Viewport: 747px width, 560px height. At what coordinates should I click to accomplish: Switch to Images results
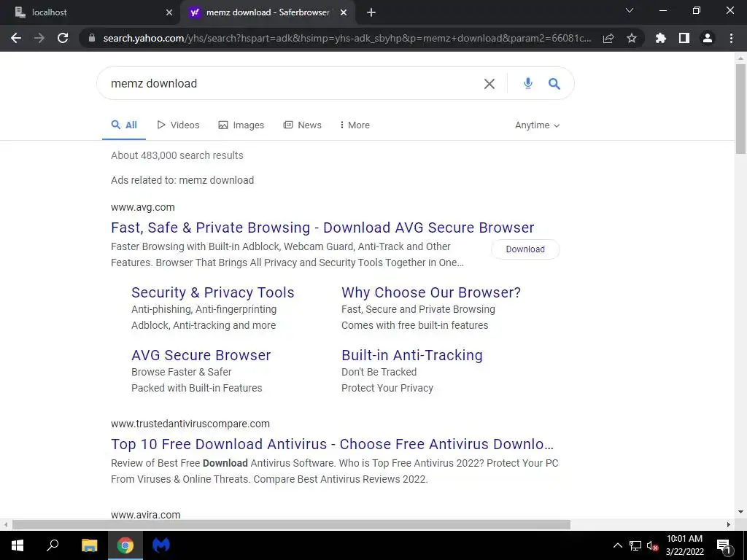[x=241, y=125]
